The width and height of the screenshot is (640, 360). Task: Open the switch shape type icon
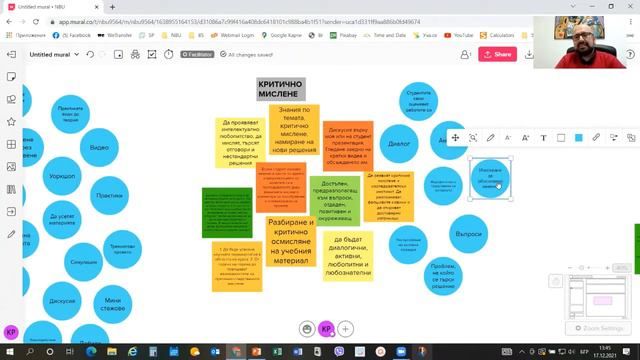click(614, 138)
